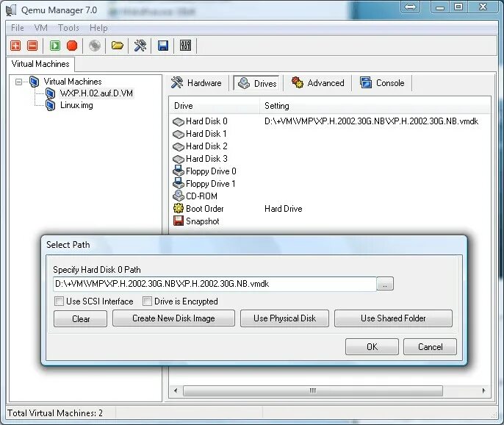Viewport: 504px width, 425px height.
Task: Click the horizontal scrollbar thumb in drives list
Action: pos(313,391)
